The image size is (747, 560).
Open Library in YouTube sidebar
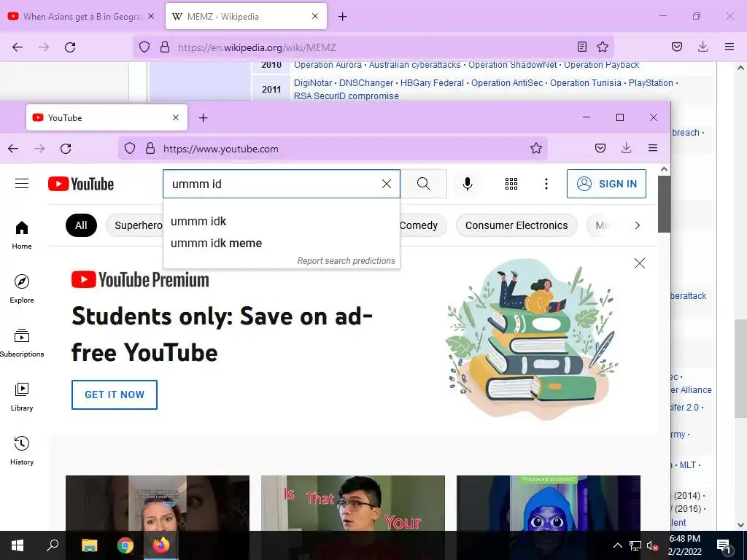tap(22, 397)
